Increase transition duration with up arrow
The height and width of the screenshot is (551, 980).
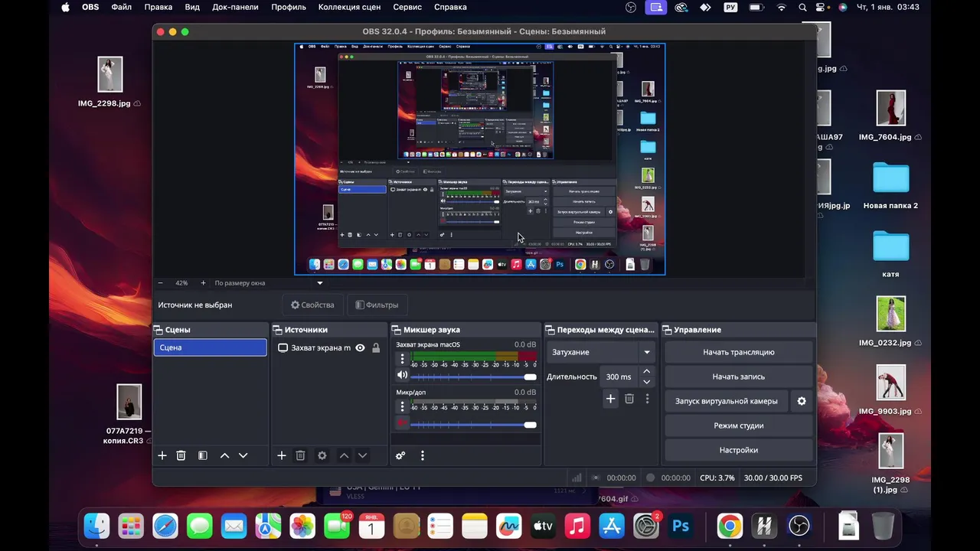point(647,371)
